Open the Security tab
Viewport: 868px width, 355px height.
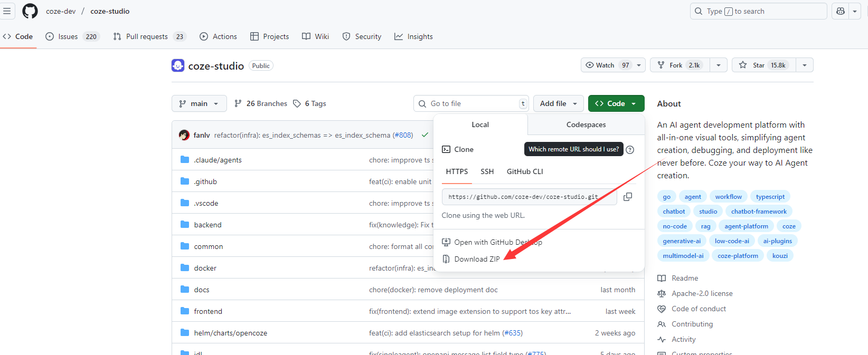[362, 36]
